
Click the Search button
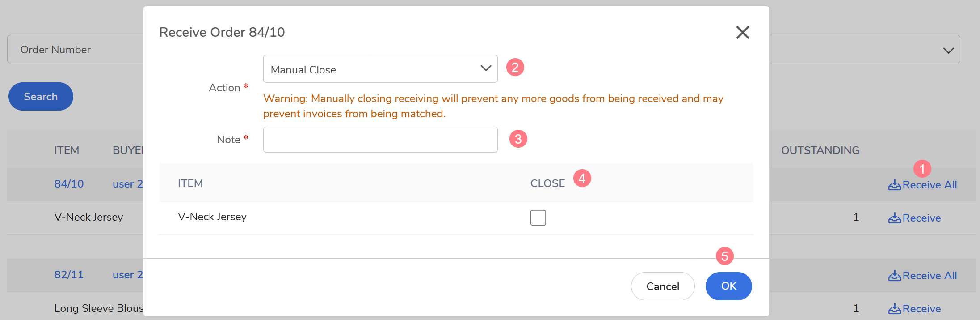click(41, 97)
